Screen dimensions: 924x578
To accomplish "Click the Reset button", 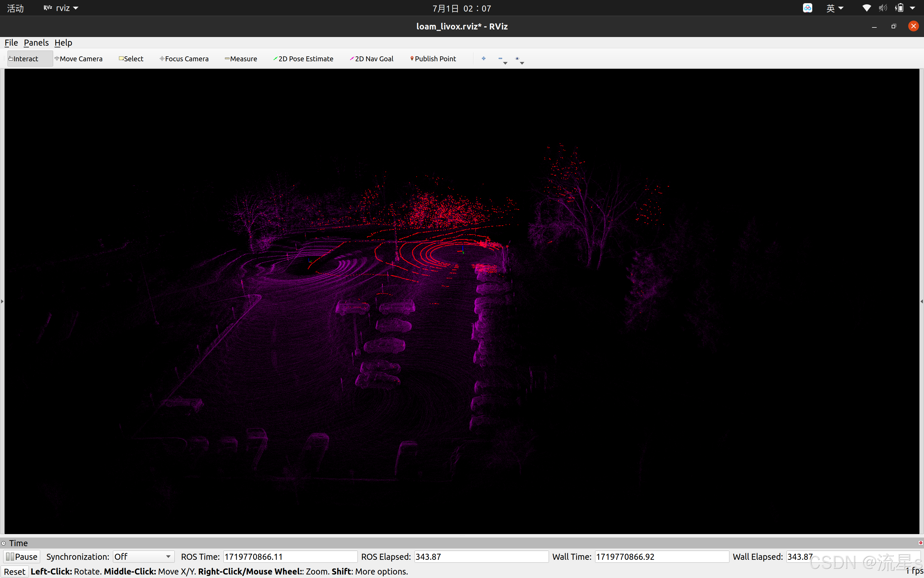I will click(x=15, y=572).
